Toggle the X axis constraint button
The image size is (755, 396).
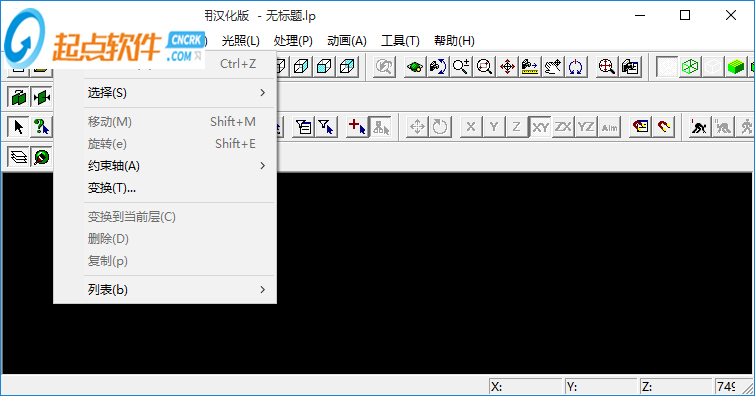click(x=470, y=127)
